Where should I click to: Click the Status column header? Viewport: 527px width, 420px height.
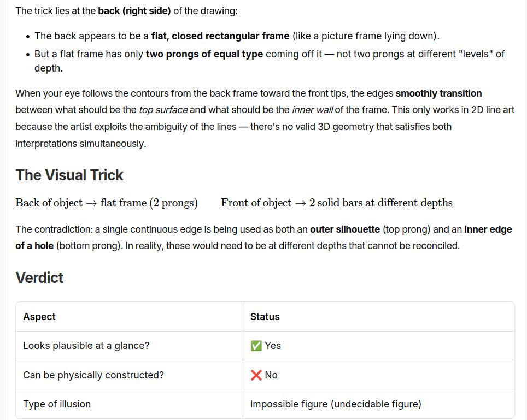point(379,317)
